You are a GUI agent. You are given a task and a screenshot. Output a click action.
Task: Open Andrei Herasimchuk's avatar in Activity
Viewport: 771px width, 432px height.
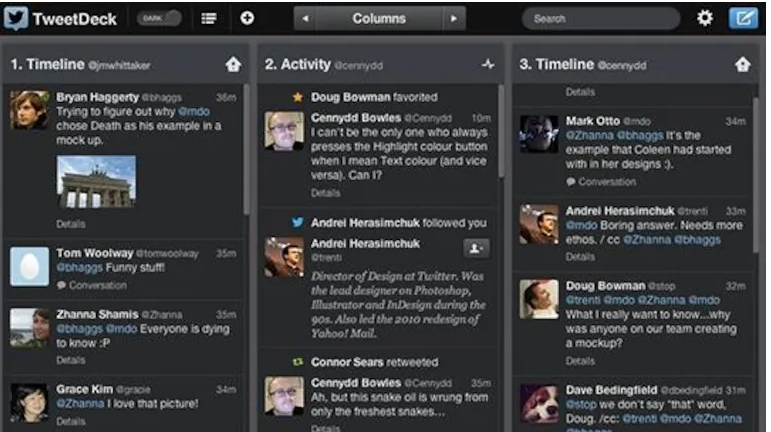[x=284, y=257]
